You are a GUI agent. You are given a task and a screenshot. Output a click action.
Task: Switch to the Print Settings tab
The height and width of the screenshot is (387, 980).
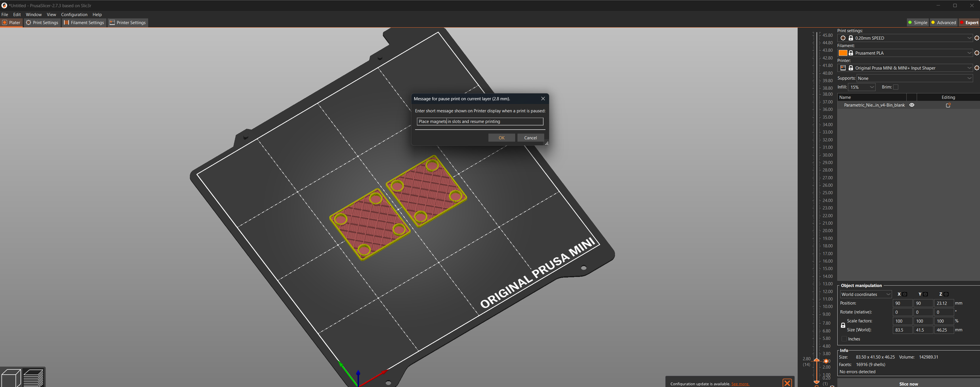point(42,22)
